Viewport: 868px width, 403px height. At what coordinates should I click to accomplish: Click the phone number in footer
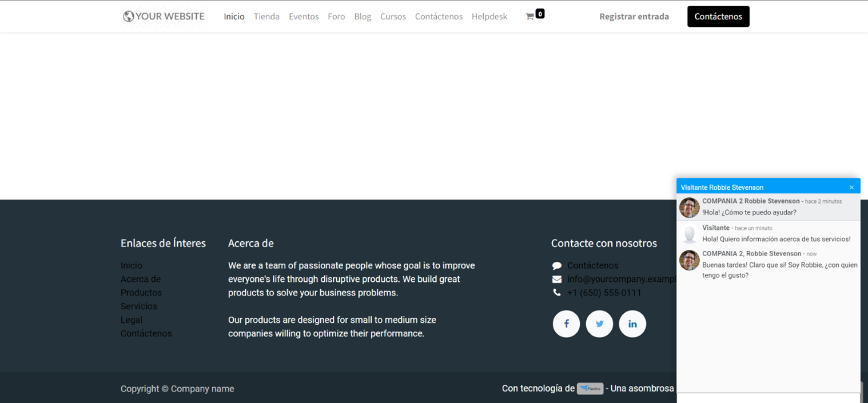pos(604,293)
